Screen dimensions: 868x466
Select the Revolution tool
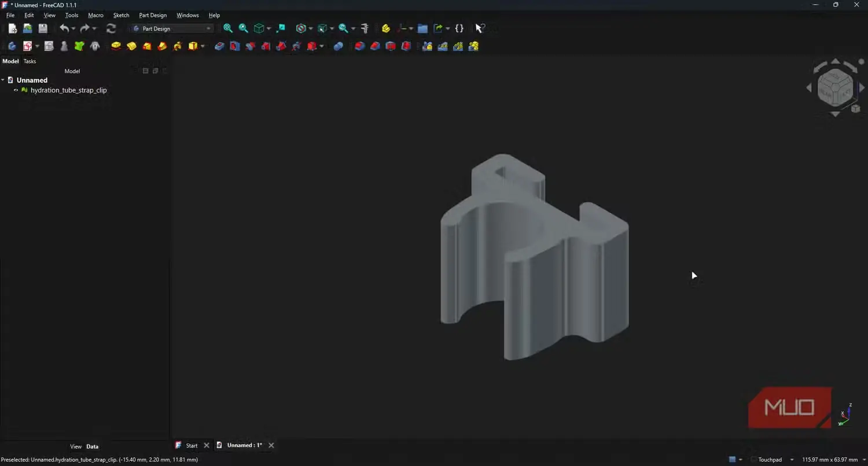coord(131,46)
